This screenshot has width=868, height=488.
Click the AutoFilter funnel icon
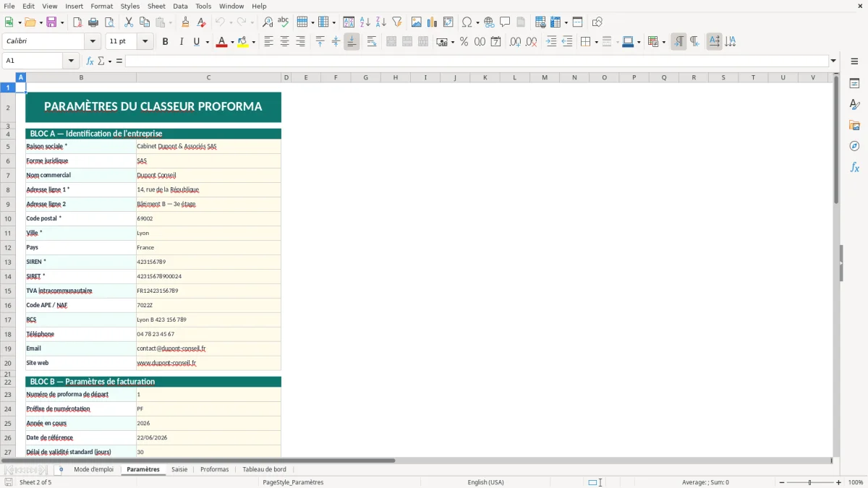pos(396,22)
